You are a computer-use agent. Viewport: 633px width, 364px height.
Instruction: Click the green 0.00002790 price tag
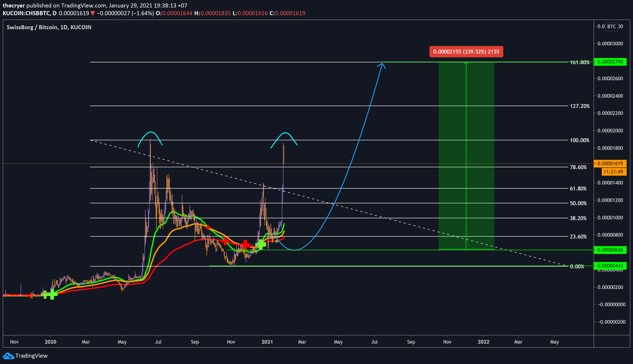pyautogui.click(x=610, y=62)
